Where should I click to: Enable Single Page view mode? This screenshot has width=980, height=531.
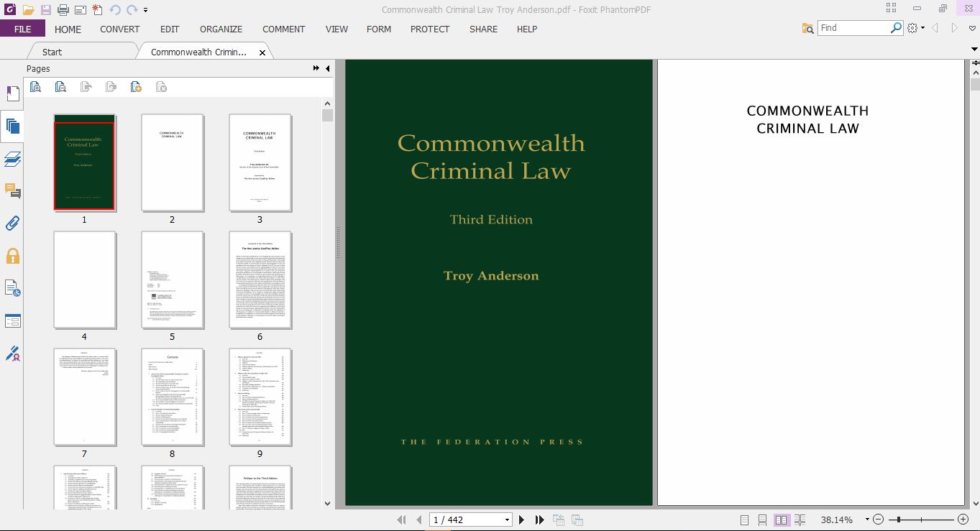pyautogui.click(x=744, y=520)
